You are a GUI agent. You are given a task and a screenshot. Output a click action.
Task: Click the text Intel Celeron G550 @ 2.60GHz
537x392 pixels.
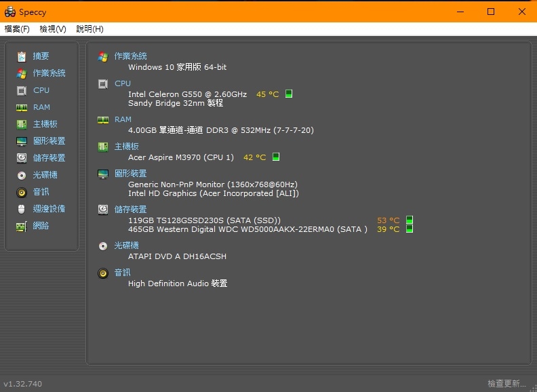[x=187, y=94]
